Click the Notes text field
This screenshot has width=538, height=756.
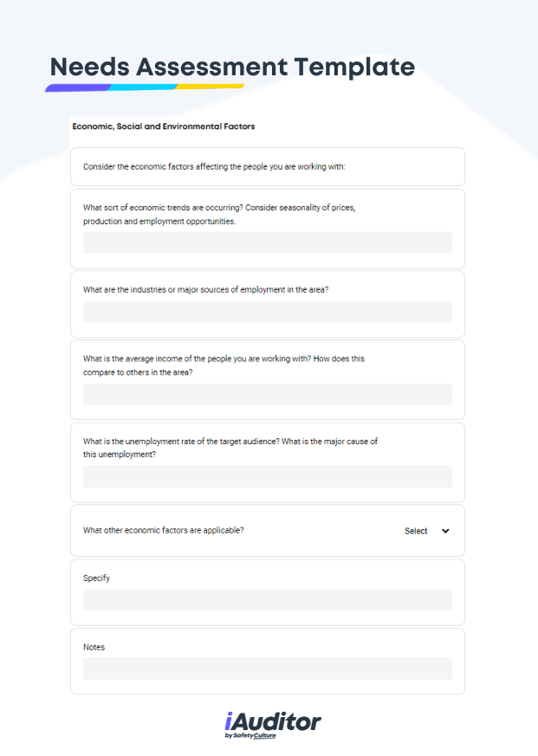268,669
